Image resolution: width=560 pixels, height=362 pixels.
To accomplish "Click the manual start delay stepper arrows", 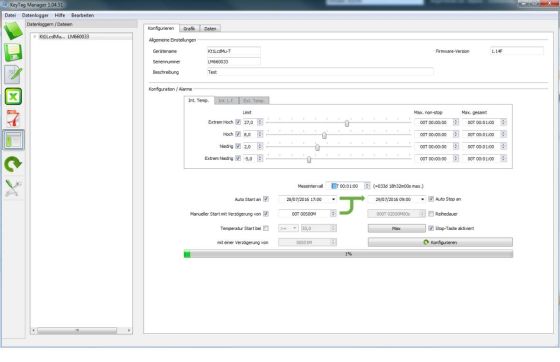I will [x=333, y=214].
